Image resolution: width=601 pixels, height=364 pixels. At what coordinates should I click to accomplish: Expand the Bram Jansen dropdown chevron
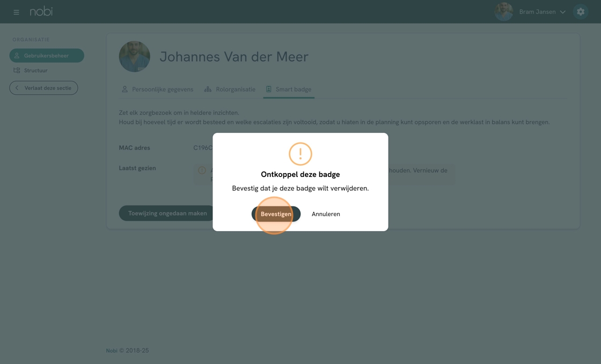click(563, 12)
